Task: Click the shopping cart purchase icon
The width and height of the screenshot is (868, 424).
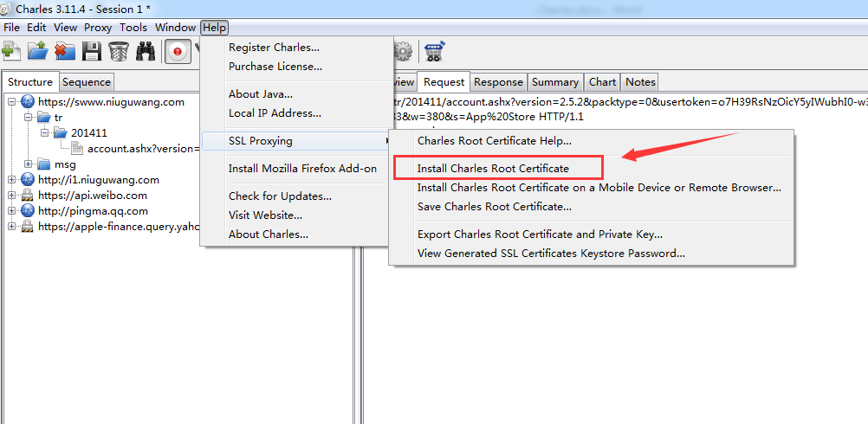Action: (436, 51)
